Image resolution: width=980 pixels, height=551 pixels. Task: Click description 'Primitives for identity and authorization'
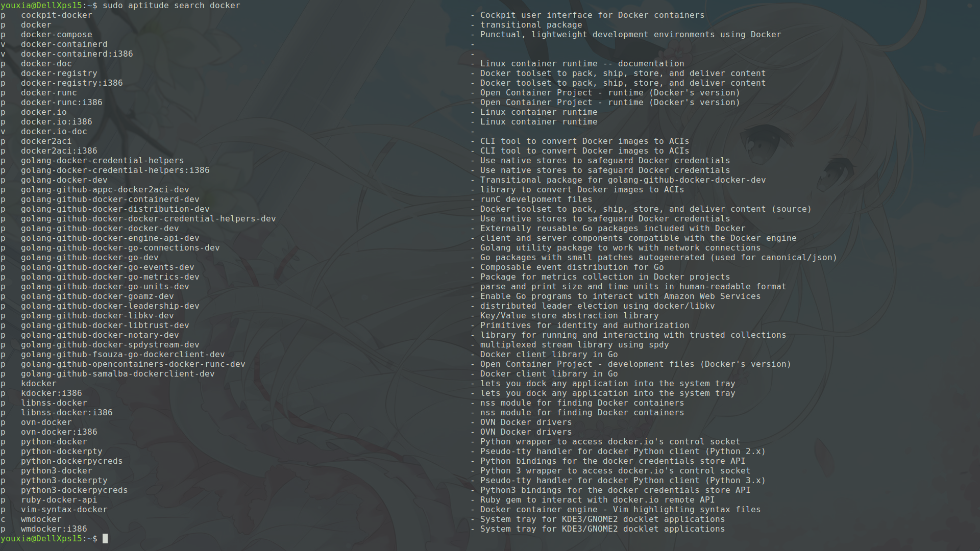[x=585, y=325]
